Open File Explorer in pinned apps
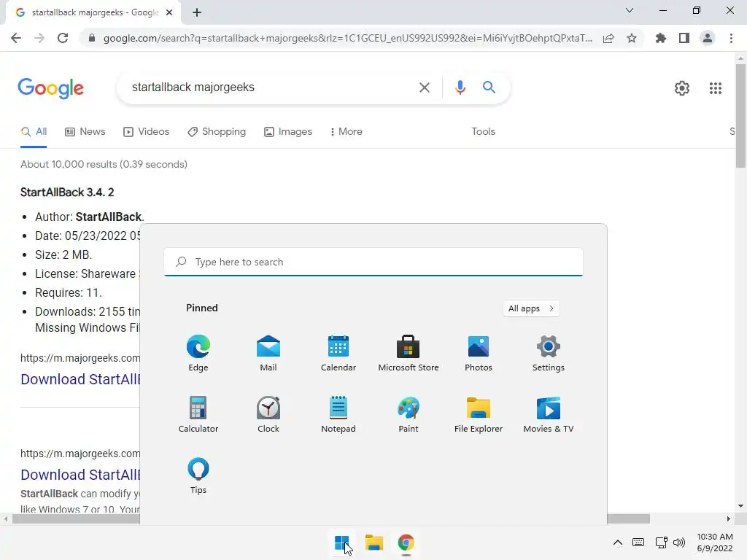The height and width of the screenshot is (560, 747). coord(479,414)
